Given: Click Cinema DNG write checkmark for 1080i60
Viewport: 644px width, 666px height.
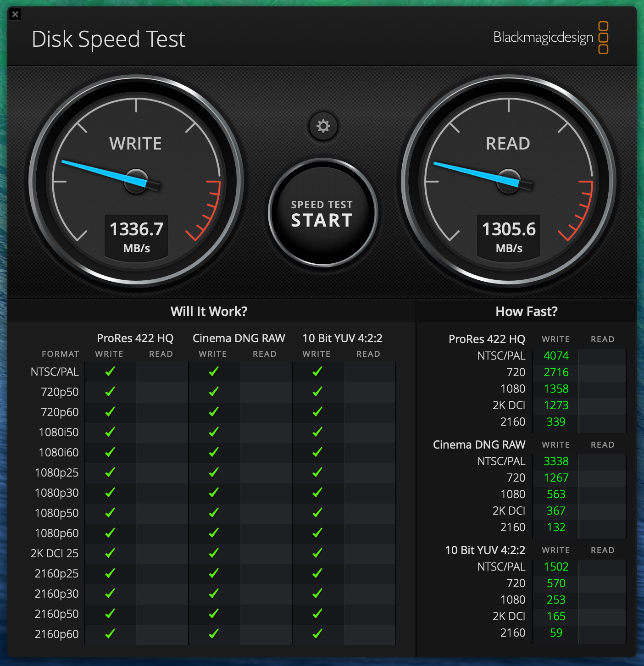Looking at the screenshot, I should pos(214,452).
